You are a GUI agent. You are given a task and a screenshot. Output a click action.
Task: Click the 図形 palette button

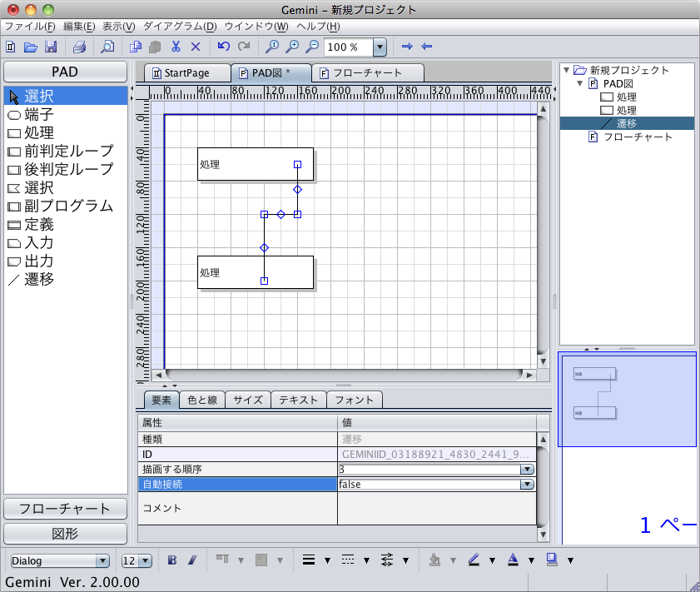coord(65,534)
